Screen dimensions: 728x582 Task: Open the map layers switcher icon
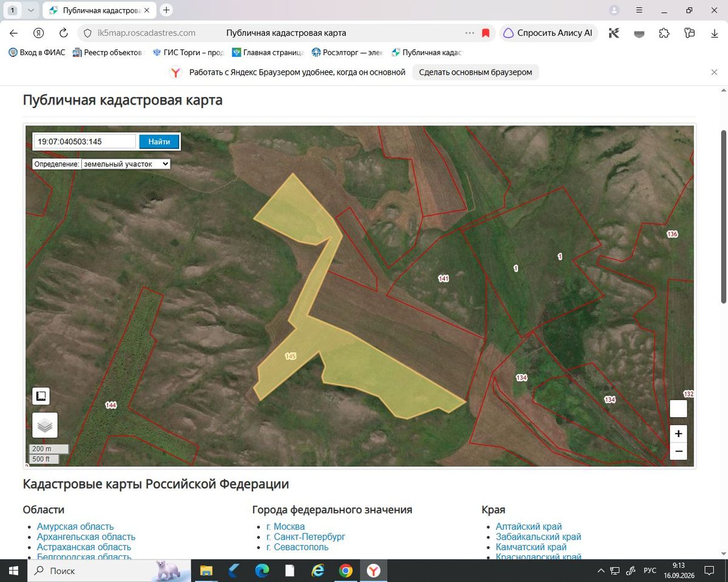(45, 425)
